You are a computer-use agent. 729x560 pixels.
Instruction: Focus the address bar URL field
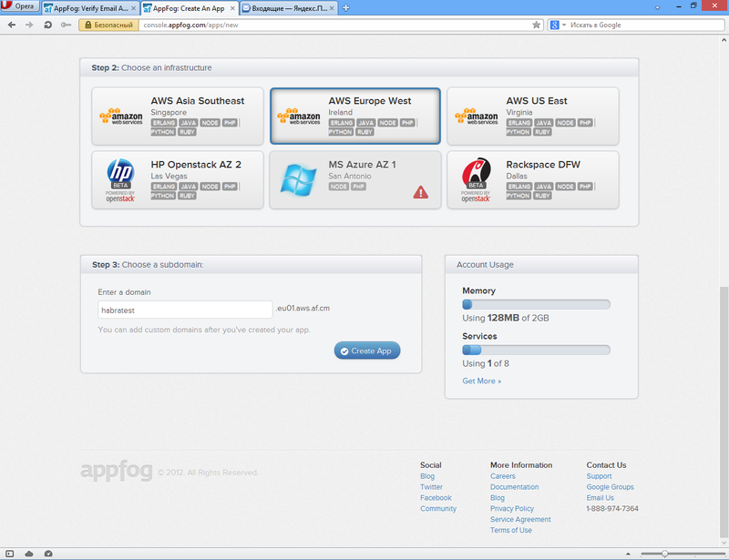pyautogui.click(x=334, y=25)
